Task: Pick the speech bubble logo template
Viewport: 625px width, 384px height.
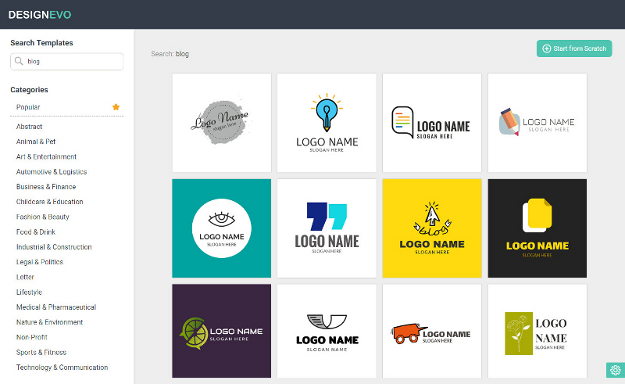Action: (432, 123)
